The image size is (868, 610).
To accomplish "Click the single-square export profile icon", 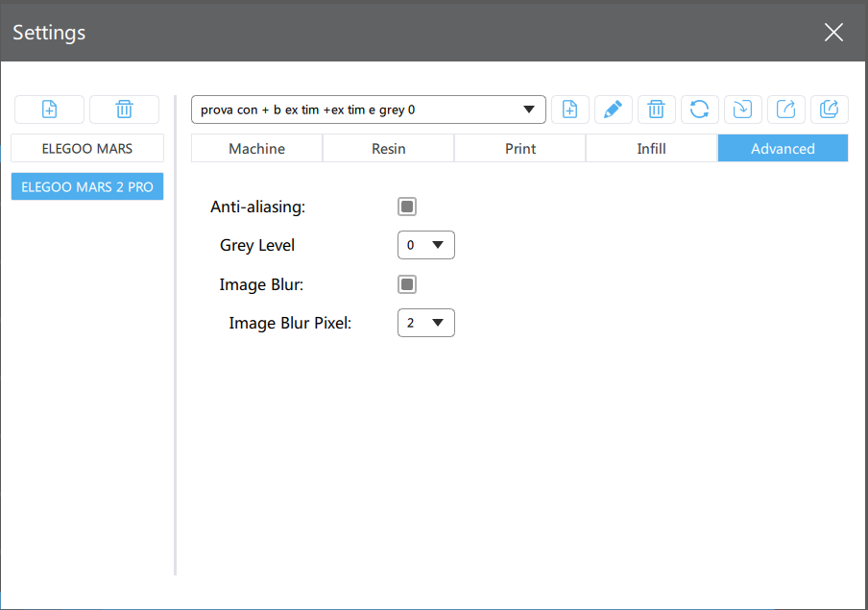I will [785, 110].
